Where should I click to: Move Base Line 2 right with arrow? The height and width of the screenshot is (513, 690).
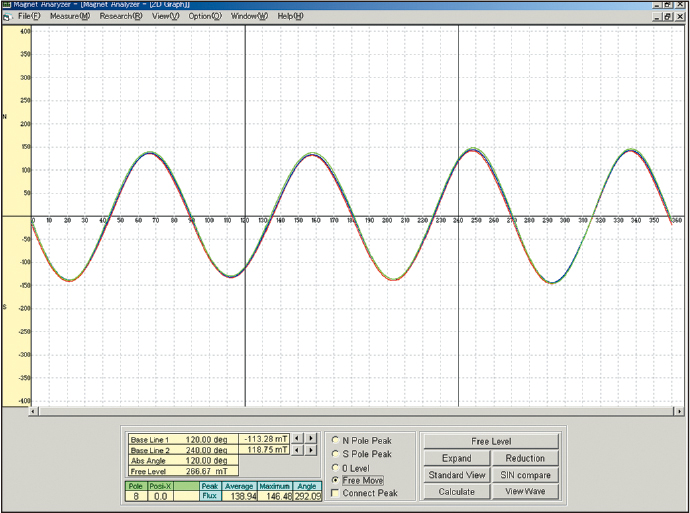(311, 450)
